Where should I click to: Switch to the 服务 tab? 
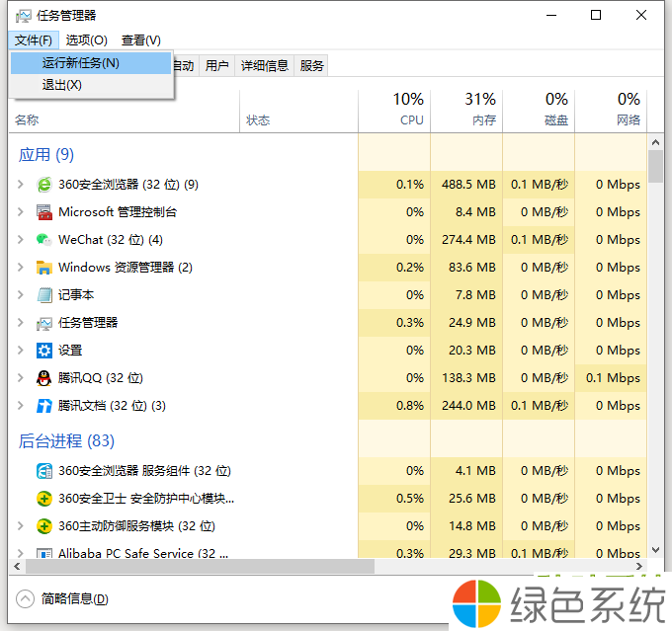pyautogui.click(x=311, y=65)
